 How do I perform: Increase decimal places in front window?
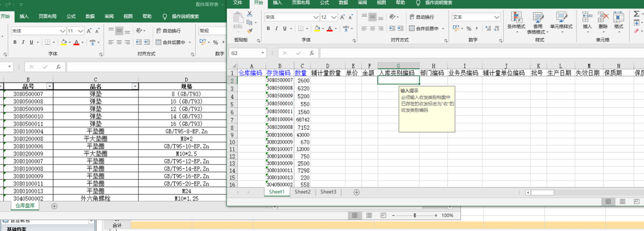click(488, 28)
